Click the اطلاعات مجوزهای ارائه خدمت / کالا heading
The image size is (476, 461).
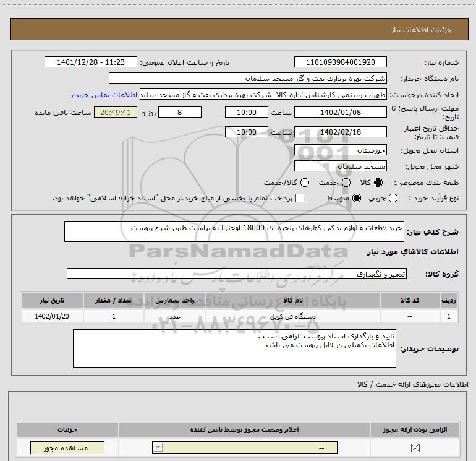pos(413,384)
